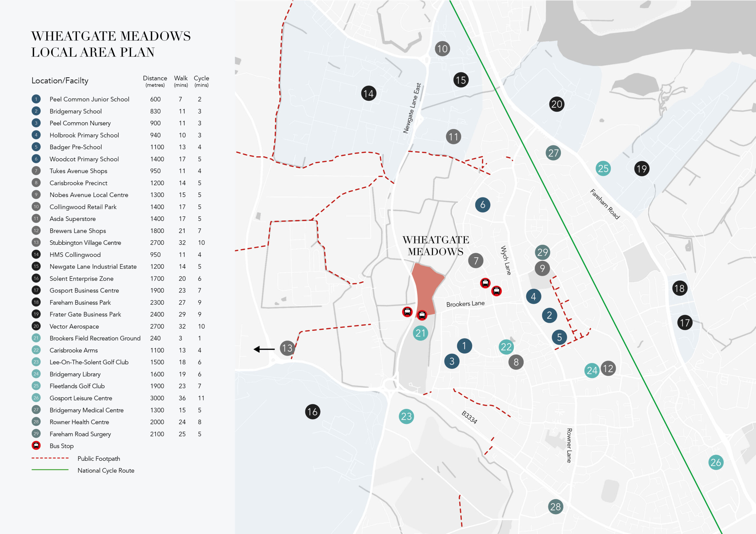Click red dashed Public Footpath legend line

(50, 458)
